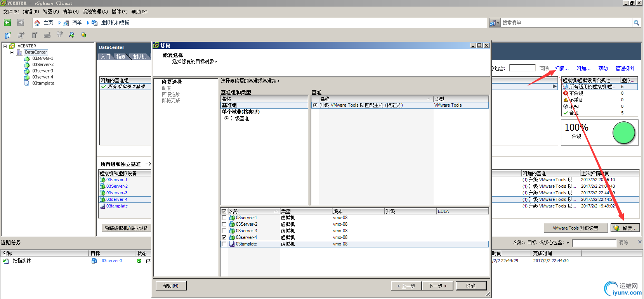
Task: Click the 合规 green checkmark icon
Action: coord(566,113)
